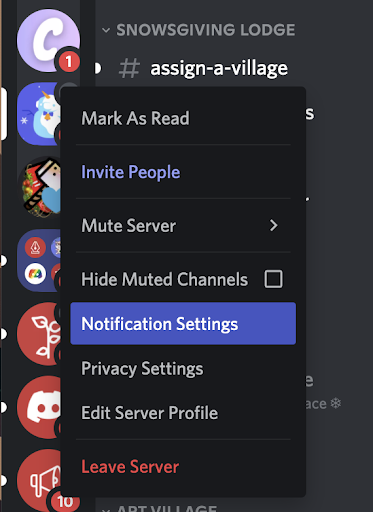Open the holiday wreath server icon
The image size is (373, 512).
coord(40,187)
